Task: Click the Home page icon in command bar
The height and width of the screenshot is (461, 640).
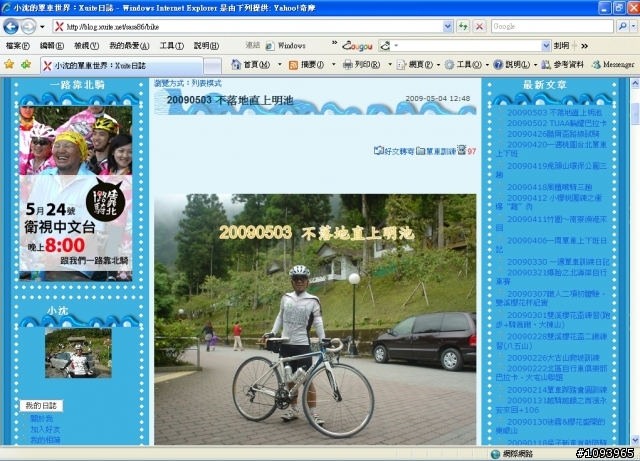Action: (236, 65)
